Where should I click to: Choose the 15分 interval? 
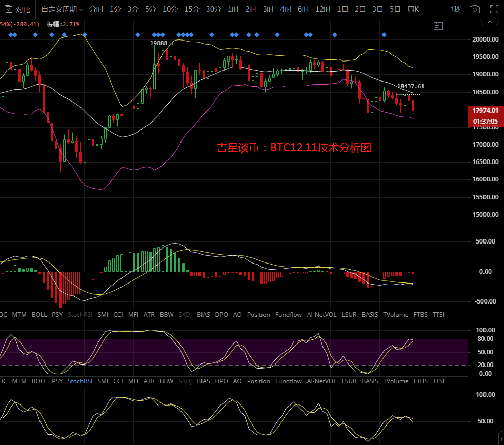(x=192, y=9)
